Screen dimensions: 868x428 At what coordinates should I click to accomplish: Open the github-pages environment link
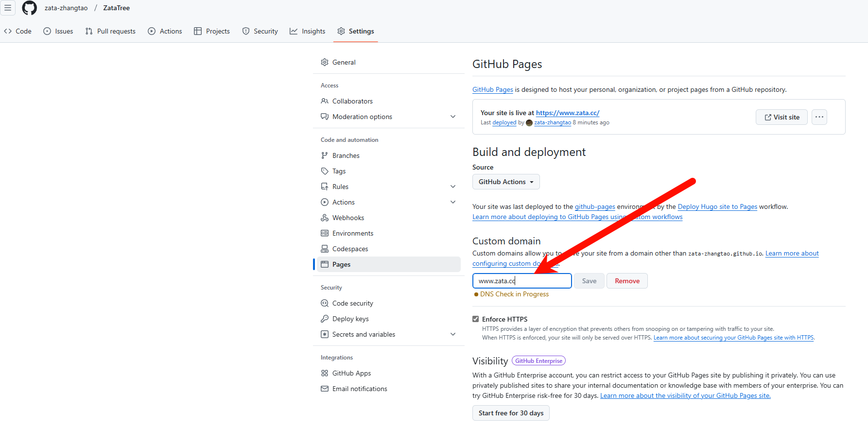595,206
